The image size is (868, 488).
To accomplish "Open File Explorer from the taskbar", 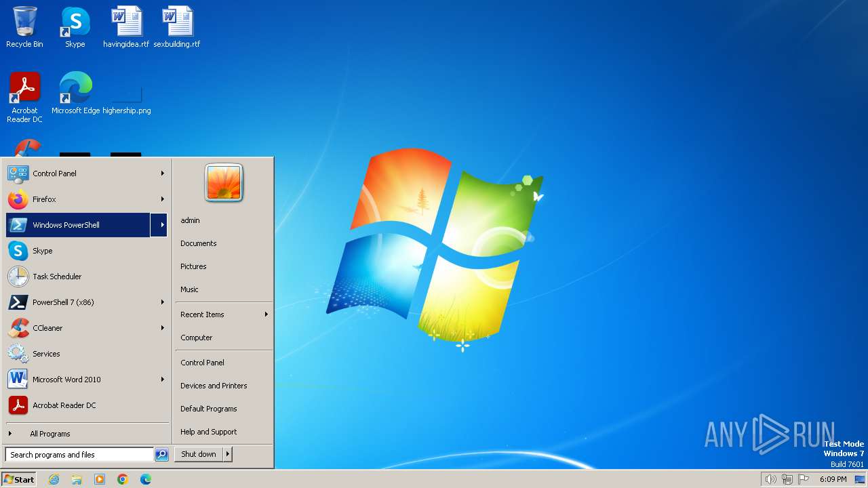I will coord(77,479).
